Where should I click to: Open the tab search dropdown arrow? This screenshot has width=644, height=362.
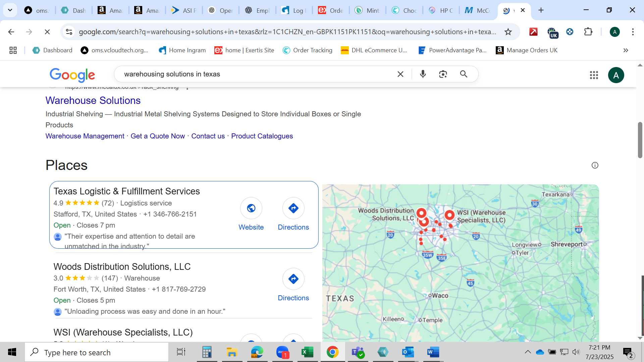click(x=10, y=10)
